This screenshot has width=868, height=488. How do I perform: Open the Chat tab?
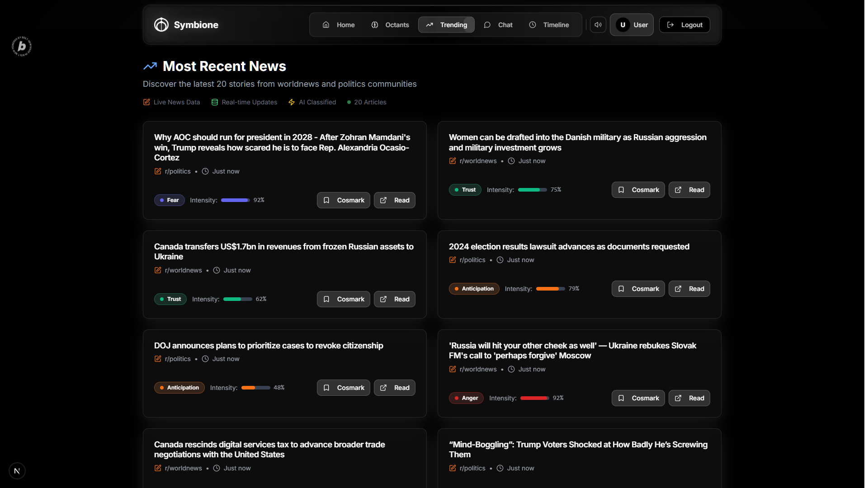point(498,25)
